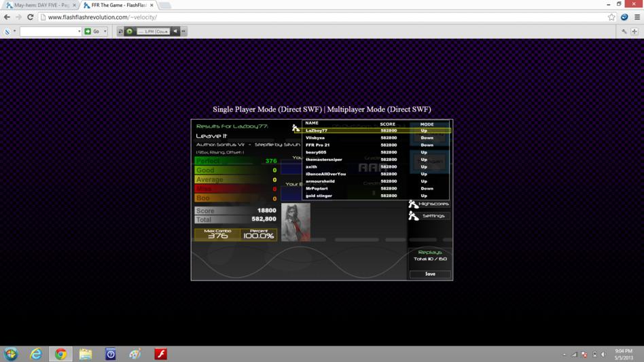
Task: Open the toolbar wrench options icon
Action: [624, 31]
